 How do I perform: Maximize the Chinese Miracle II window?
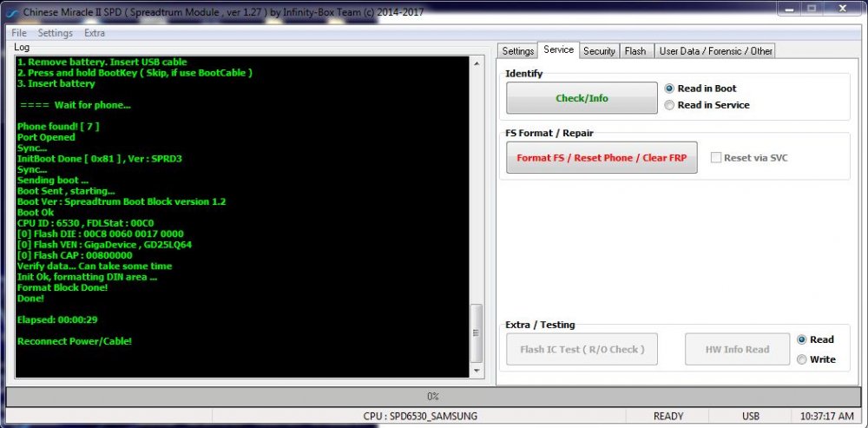pos(812,9)
